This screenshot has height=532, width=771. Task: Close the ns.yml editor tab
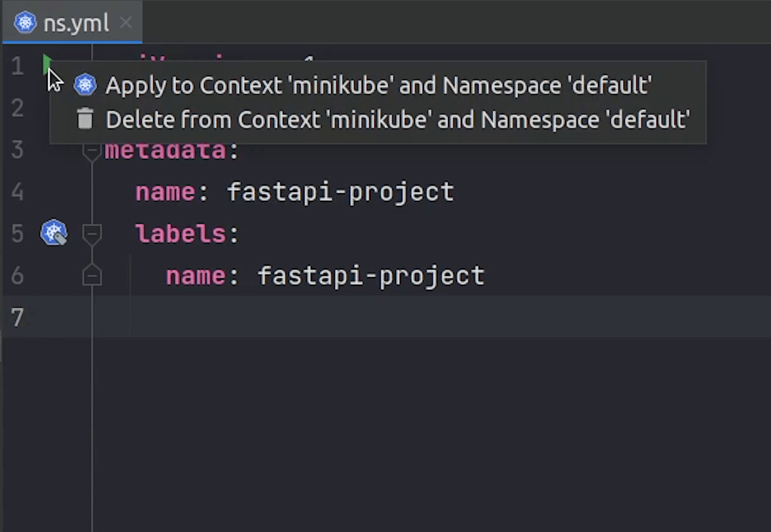pos(126,24)
